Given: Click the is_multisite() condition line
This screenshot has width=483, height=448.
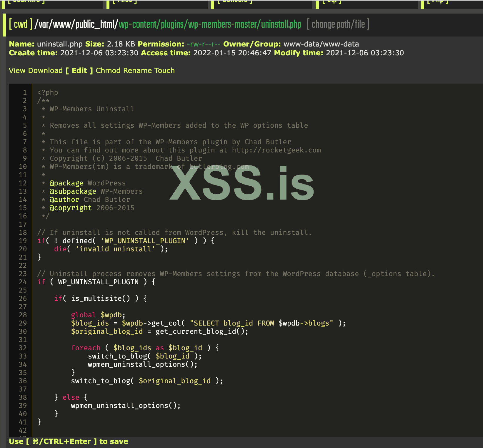Looking at the screenshot, I should [100, 298].
